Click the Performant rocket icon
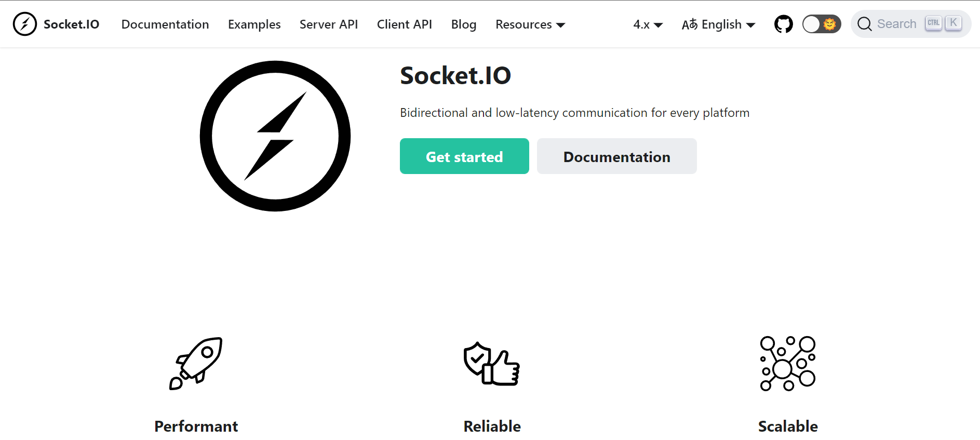Image resolution: width=980 pixels, height=440 pixels. pyautogui.click(x=196, y=363)
